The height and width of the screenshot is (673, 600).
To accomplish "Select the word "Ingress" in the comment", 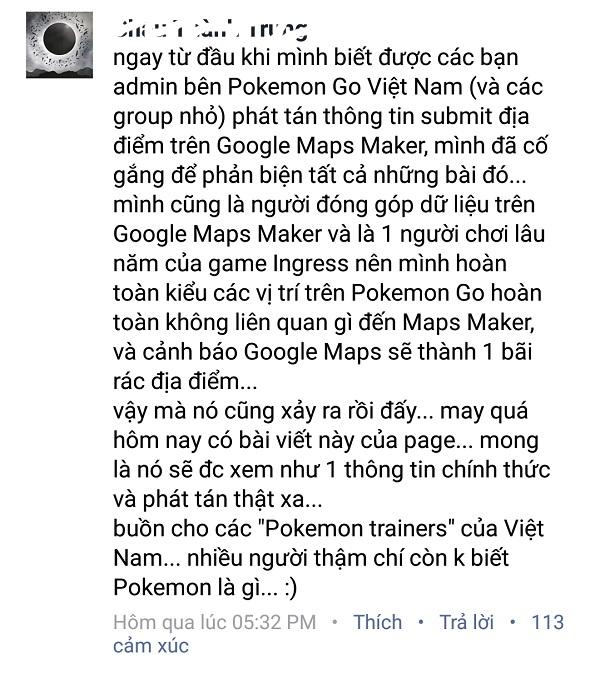I will [310, 264].
